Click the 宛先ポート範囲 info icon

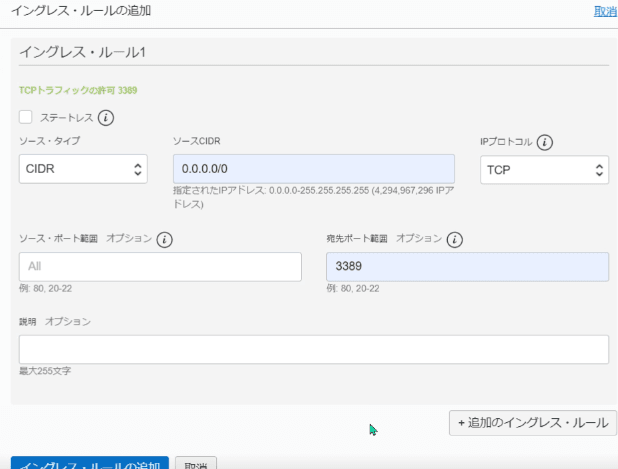[454, 239]
